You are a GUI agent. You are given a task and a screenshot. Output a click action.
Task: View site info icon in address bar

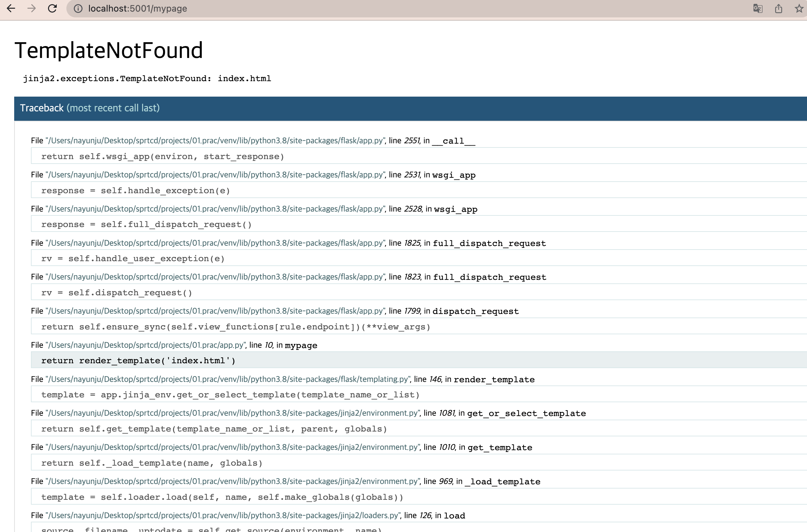[x=78, y=8]
